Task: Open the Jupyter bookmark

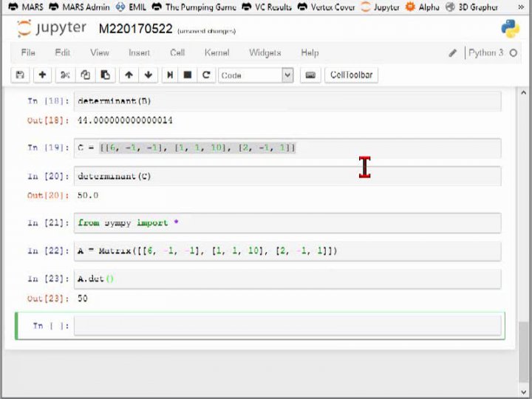Action: tap(380, 7)
